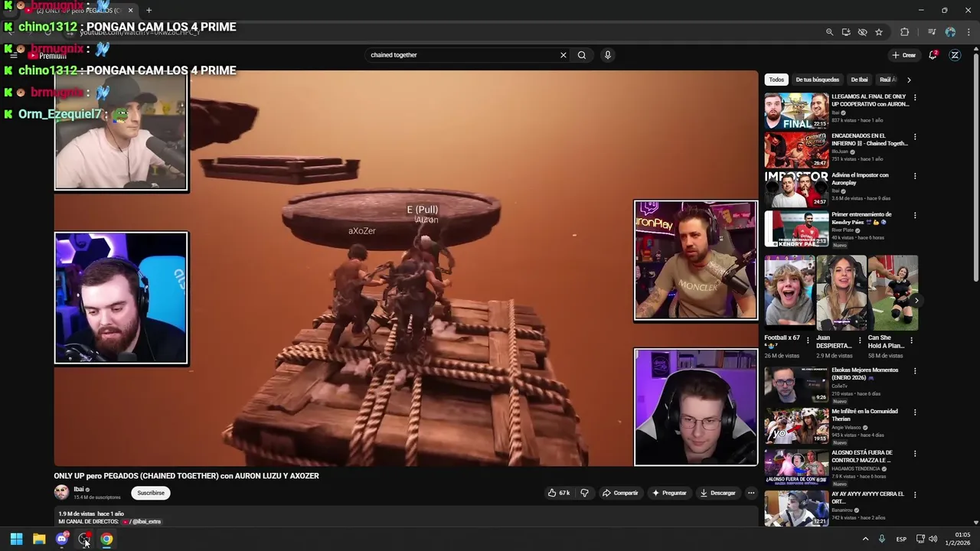
Task: Open options menu for ENCADENADOS EN EL INFIERNO
Action: pos(914,137)
